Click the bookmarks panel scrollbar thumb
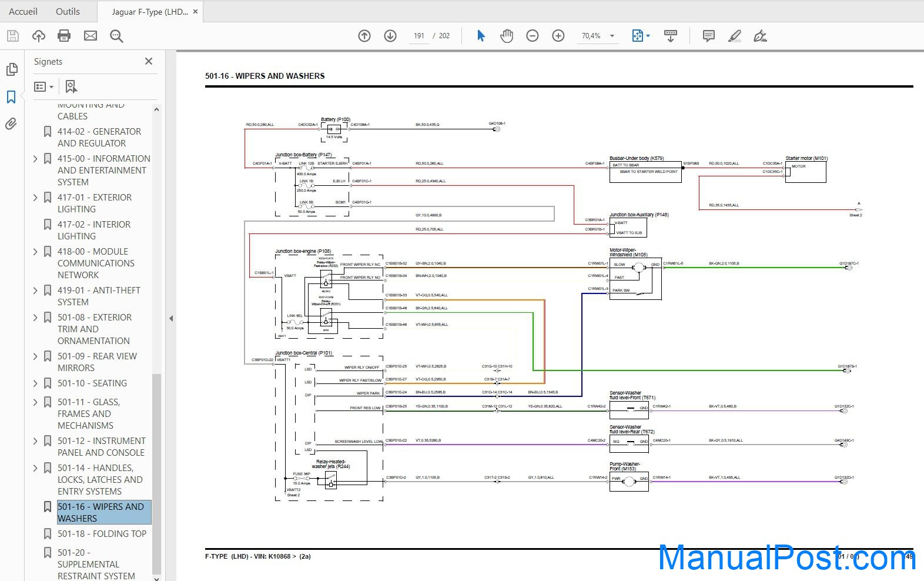 [x=156, y=473]
